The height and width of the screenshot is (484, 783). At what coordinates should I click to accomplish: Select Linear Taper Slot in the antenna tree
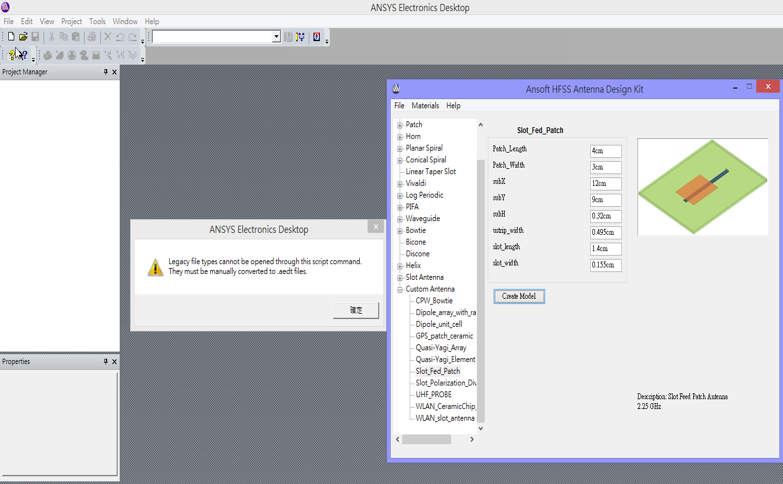[430, 171]
